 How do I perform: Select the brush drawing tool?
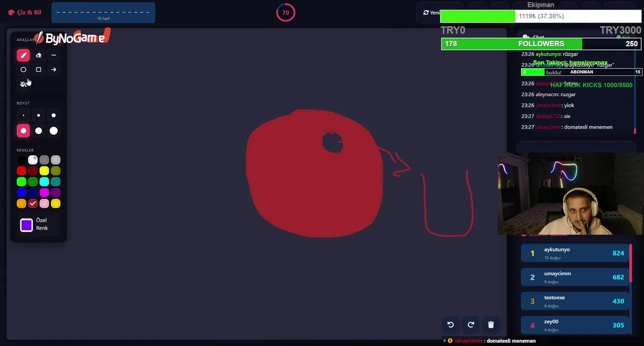pyautogui.click(x=23, y=55)
